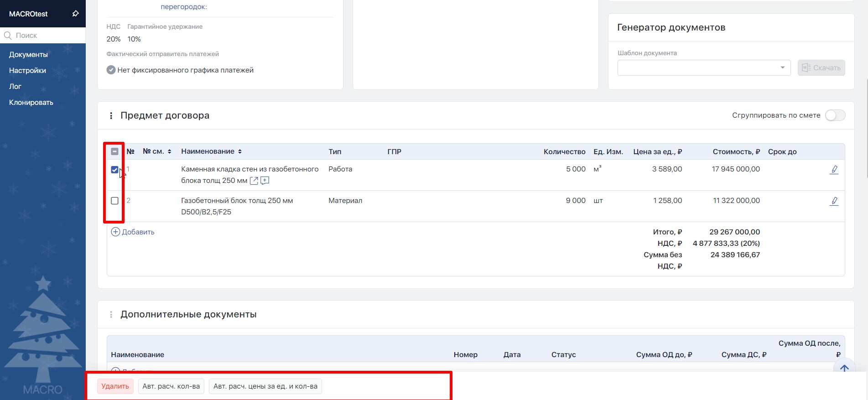Click the edit pencil for row 1

(x=834, y=170)
